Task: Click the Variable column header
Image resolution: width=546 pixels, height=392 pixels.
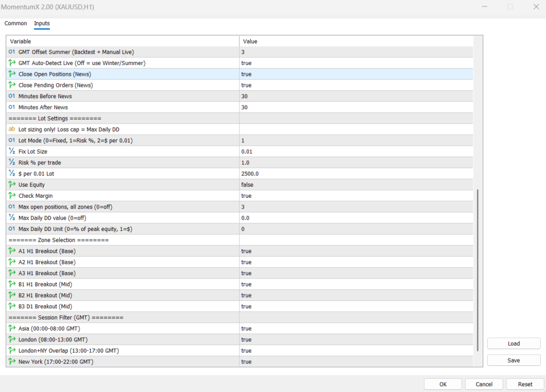Action: 123,42
